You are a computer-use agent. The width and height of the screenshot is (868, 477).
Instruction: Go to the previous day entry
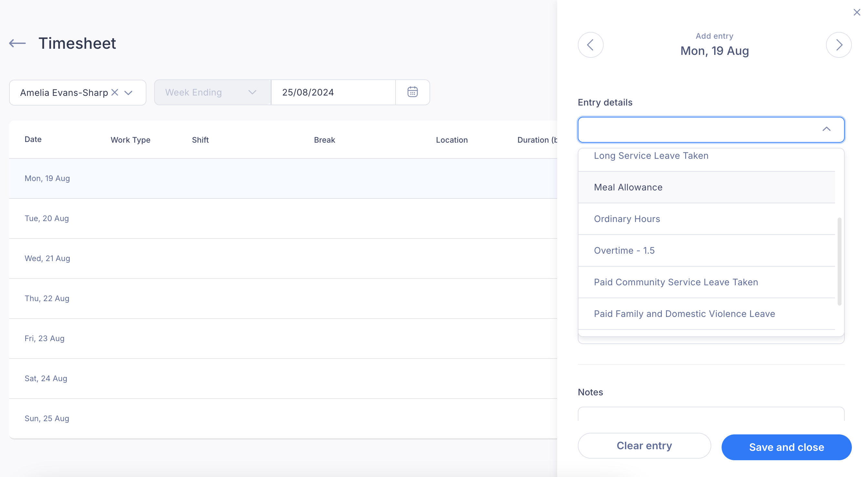coord(590,45)
